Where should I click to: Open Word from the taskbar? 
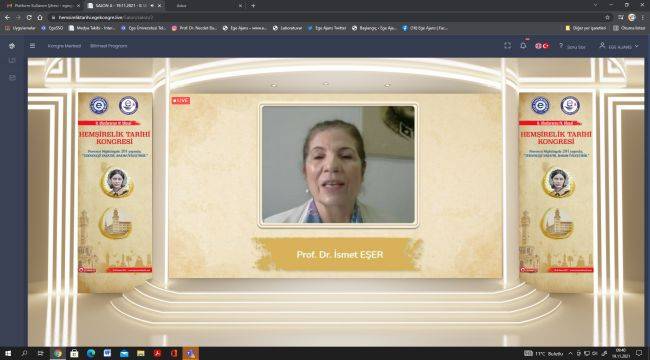(107, 353)
